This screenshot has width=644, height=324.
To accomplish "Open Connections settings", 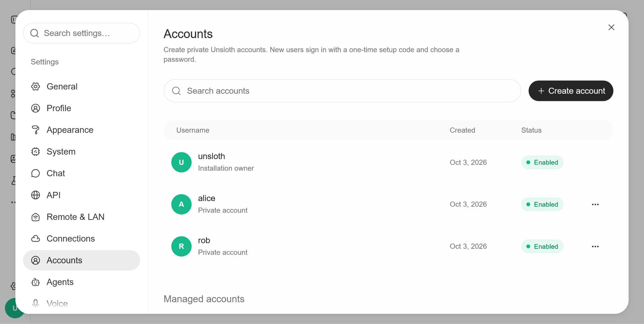I will [x=81, y=238].
